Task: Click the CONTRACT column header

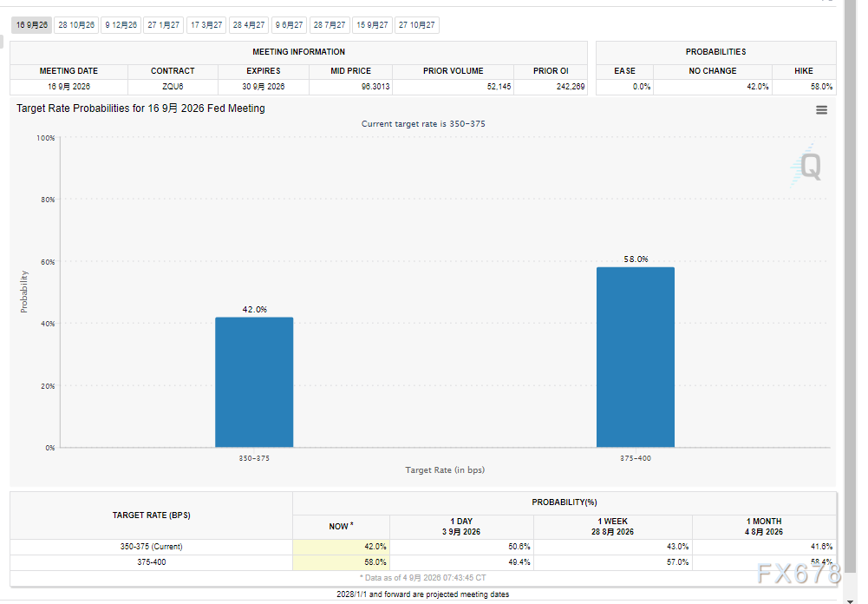Action: [x=173, y=71]
